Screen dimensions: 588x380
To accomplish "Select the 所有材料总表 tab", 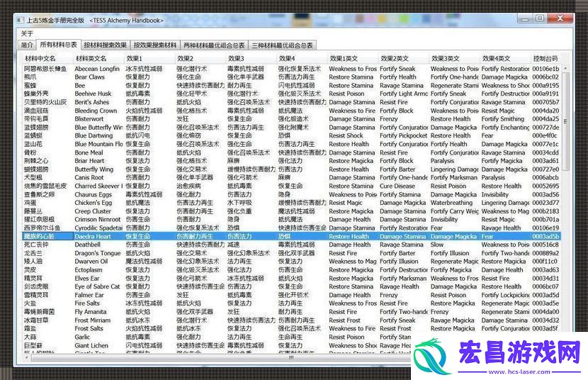I will [x=58, y=45].
